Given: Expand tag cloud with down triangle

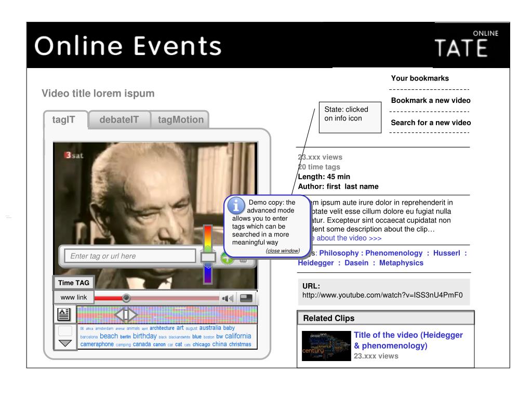Looking at the screenshot, I should click(x=65, y=343).
